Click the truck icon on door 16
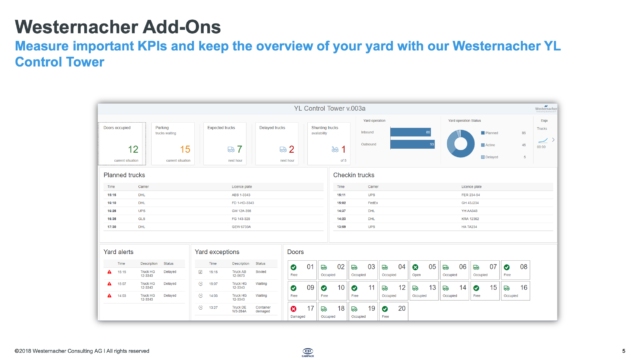640x360 pixels. (507, 288)
